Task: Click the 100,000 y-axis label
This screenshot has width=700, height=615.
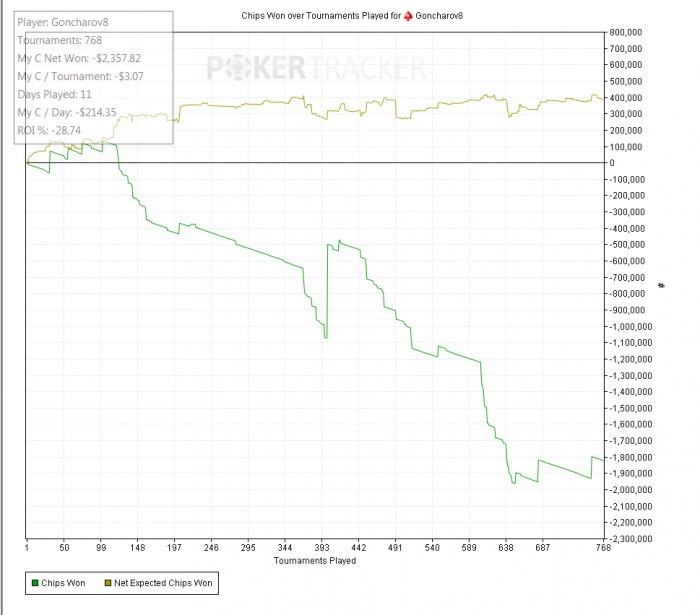Action: pos(626,146)
